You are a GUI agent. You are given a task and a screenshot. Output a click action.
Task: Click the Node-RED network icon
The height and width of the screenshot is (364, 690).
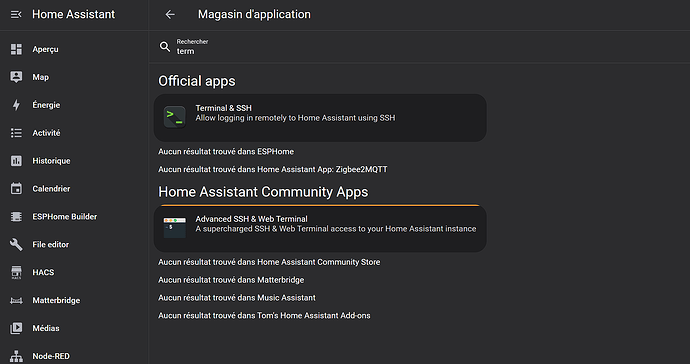pos(16,356)
